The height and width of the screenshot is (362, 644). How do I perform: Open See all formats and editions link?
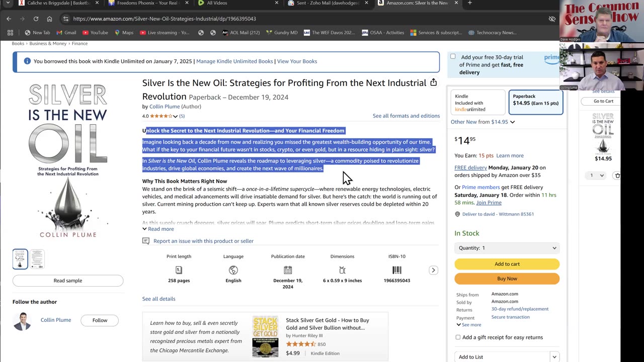pos(406,116)
